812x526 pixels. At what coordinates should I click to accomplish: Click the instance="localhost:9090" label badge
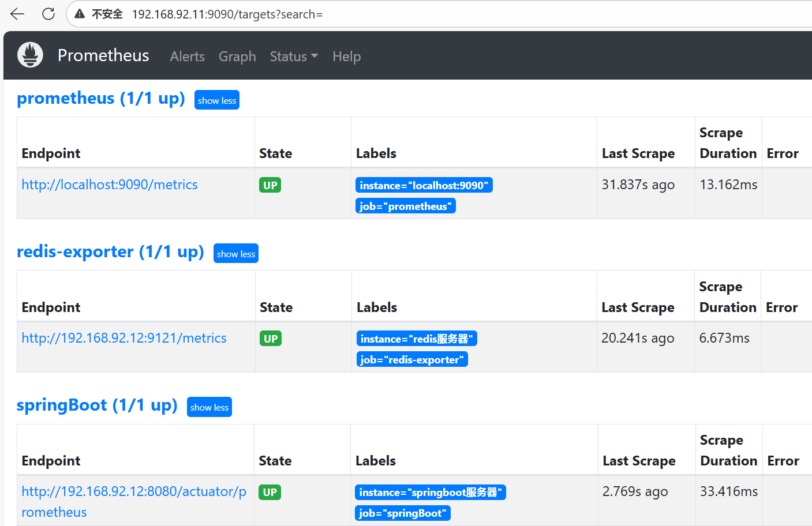tap(424, 185)
